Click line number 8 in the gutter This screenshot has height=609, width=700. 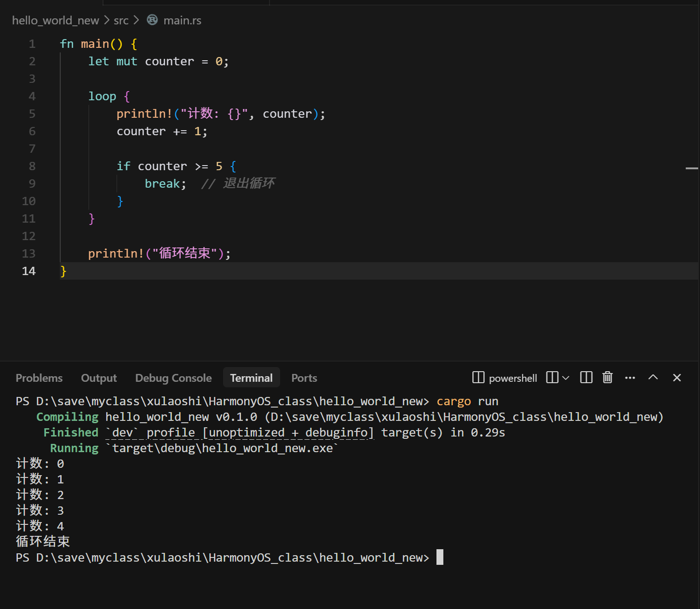pos(32,166)
